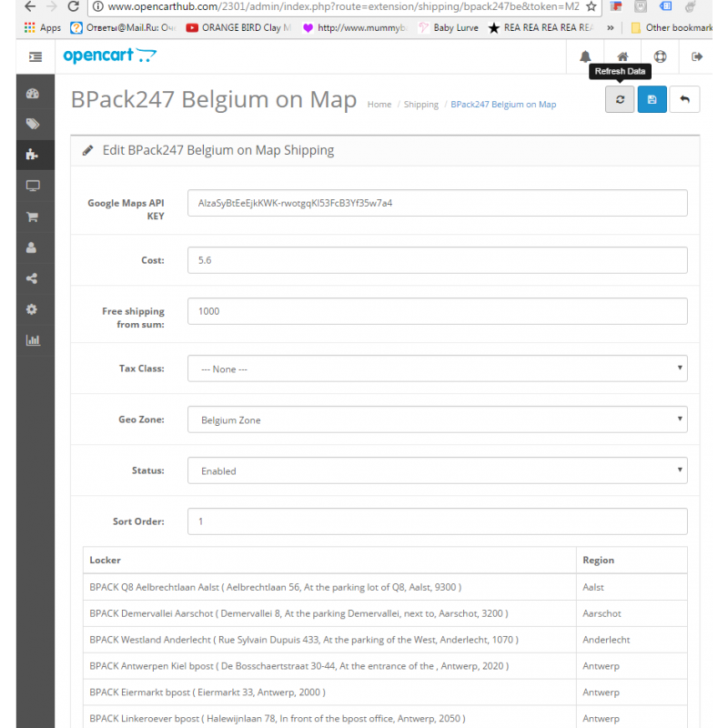Toggle the admin sidebar menu button
Image resolution: width=728 pixels, height=728 pixels.
[35, 56]
